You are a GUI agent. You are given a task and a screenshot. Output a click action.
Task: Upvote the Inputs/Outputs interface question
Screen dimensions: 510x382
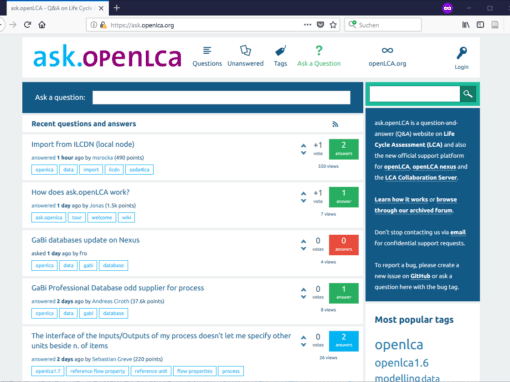(303, 337)
